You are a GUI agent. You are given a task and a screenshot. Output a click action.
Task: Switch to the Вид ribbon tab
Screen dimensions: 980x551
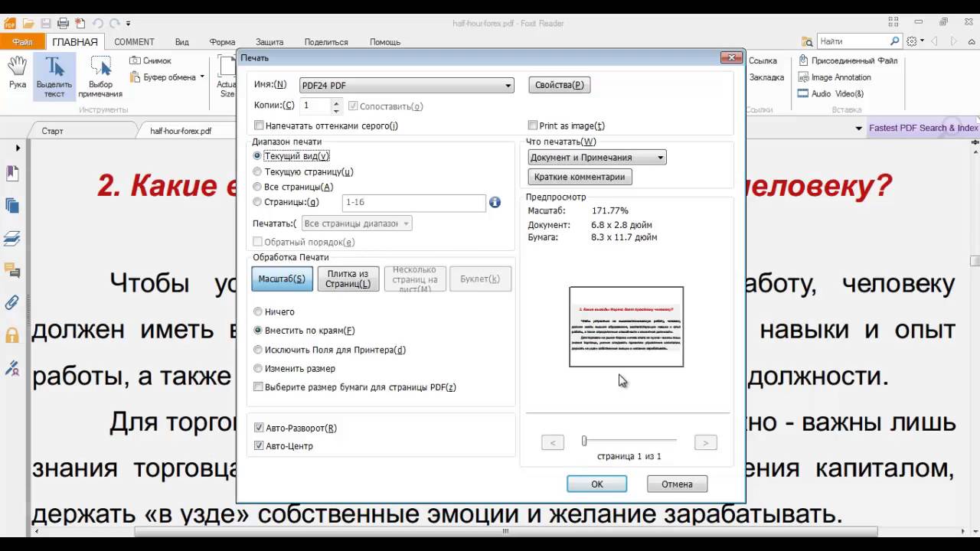[181, 42]
